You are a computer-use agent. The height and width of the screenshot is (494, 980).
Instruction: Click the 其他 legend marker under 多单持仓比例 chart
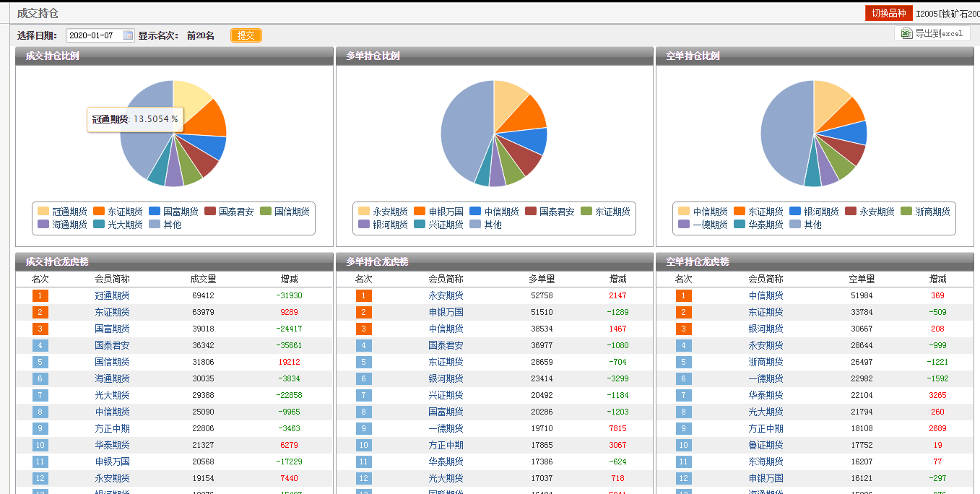pos(475,225)
